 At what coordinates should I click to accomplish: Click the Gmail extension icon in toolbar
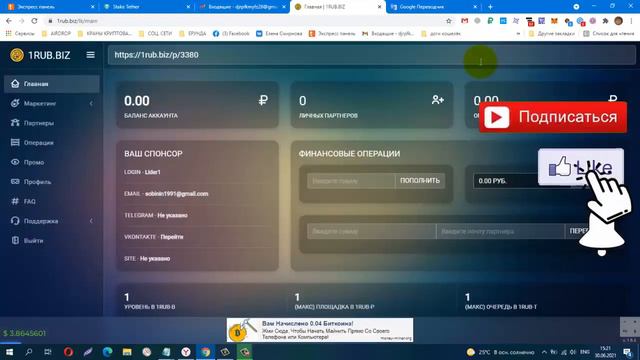click(x=464, y=21)
